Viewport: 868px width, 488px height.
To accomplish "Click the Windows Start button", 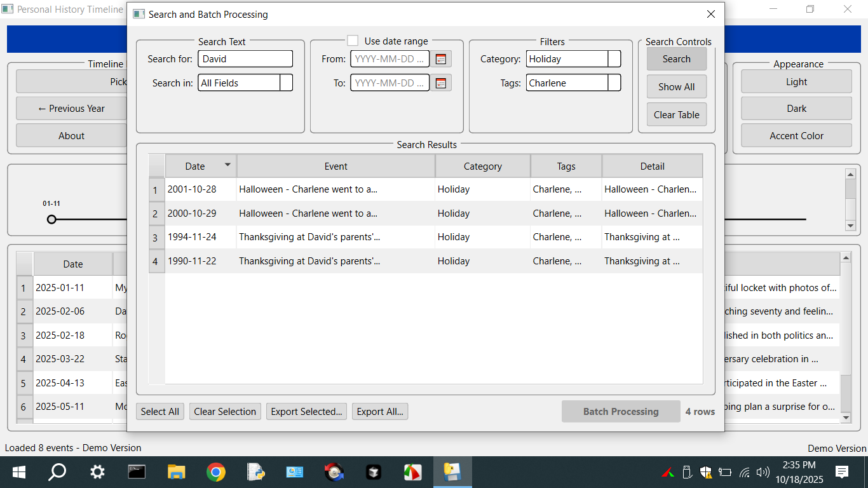I will click(x=19, y=472).
